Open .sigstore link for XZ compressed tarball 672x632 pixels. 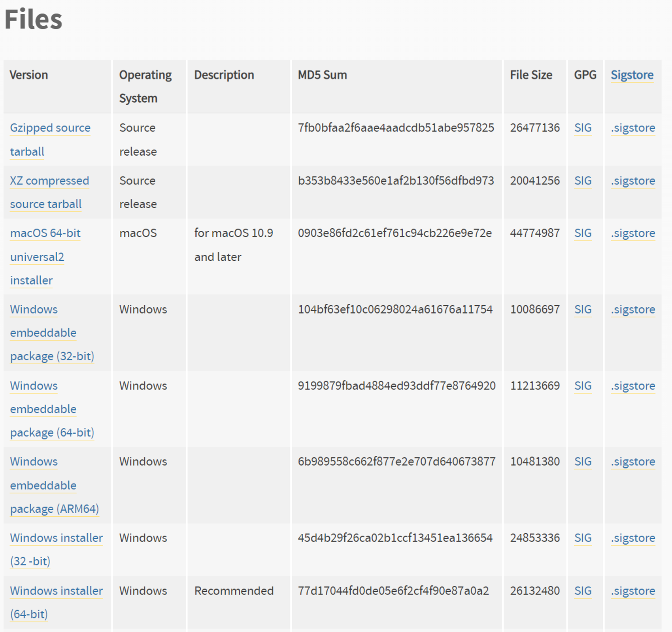pyautogui.click(x=633, y=181)
